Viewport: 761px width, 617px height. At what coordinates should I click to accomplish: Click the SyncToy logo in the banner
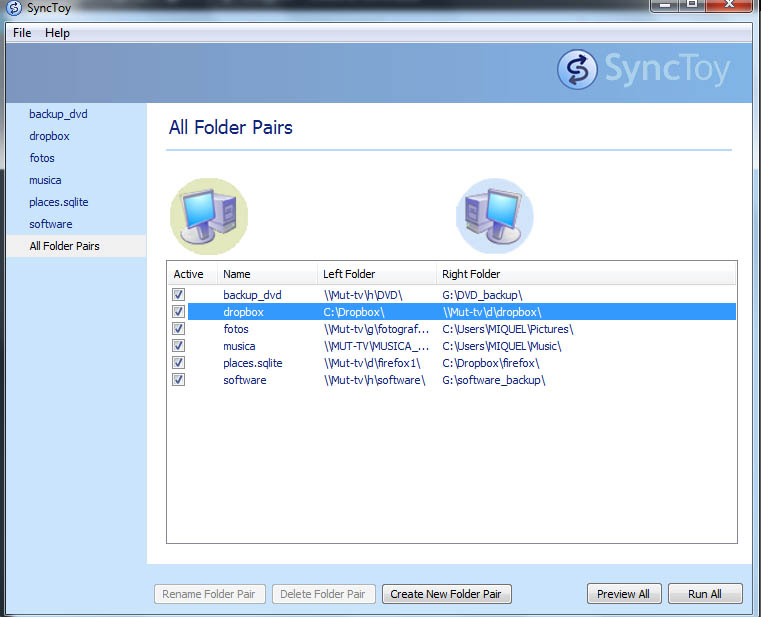643,69
